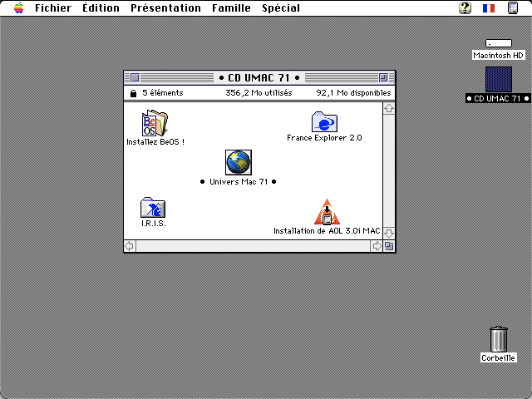
Task: Click the highlighted 'CD UMAC 71' desktop label
Action: point(498,98)
